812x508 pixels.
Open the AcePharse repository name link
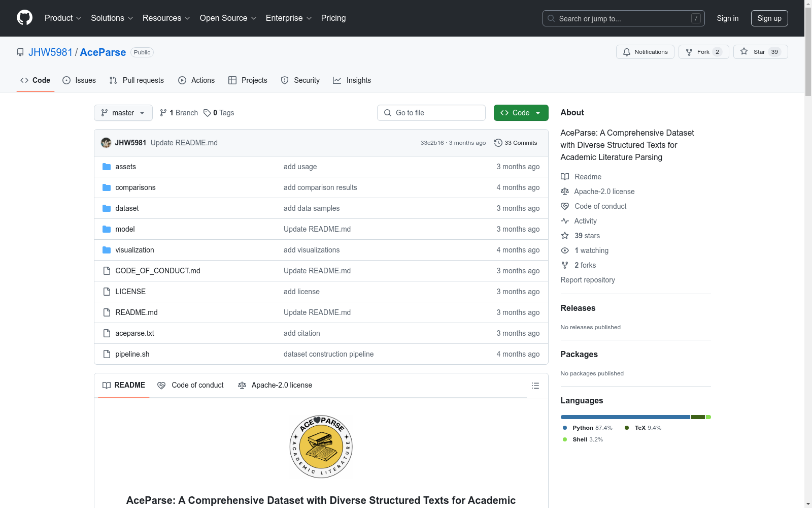click(x=103, y=52)
